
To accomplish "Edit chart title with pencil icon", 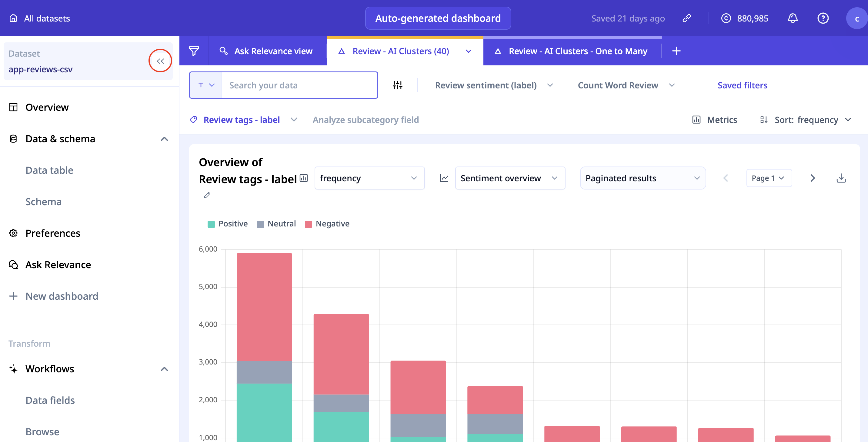I will pos(207,195).
